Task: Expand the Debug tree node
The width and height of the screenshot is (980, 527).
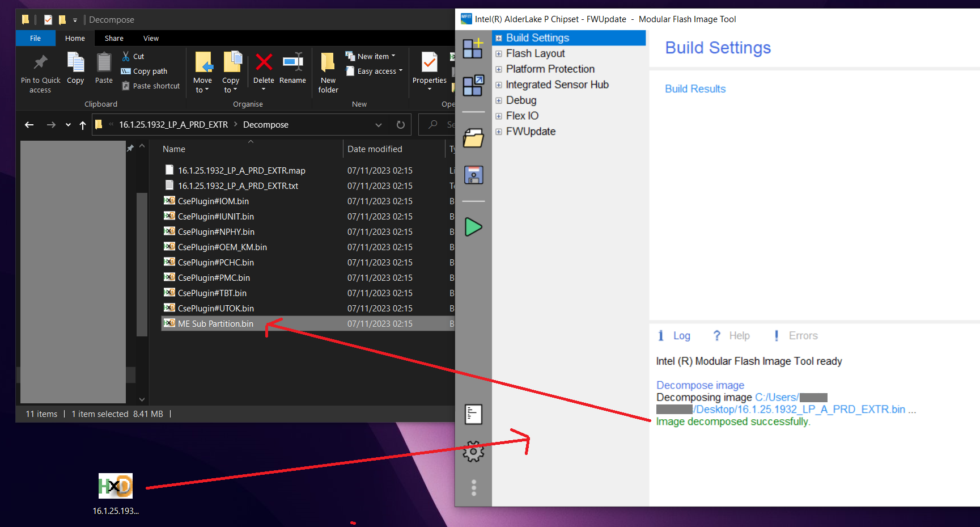Action: [499, 100]
